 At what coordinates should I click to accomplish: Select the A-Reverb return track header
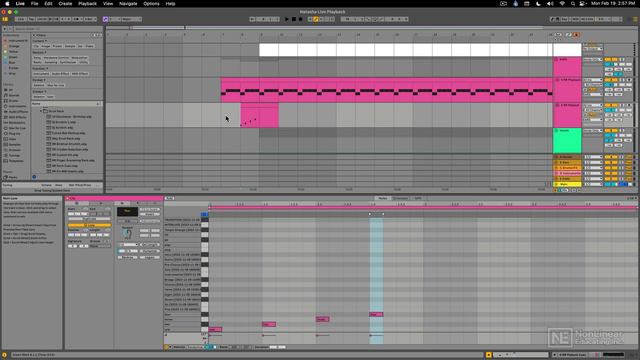coord(567,157)
